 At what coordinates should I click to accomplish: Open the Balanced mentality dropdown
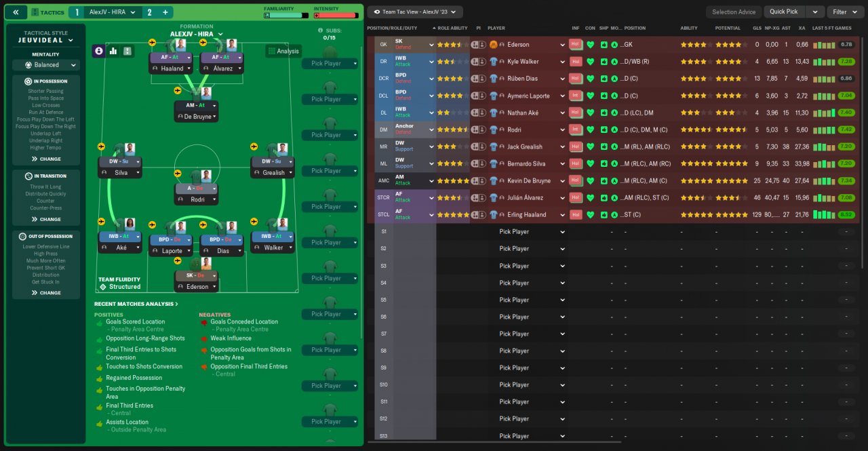click(x=46, y=65)
